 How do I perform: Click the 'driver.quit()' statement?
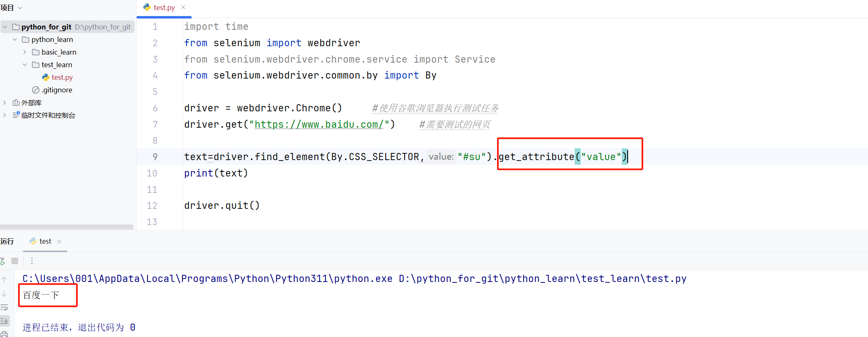(x=222, y=205)
